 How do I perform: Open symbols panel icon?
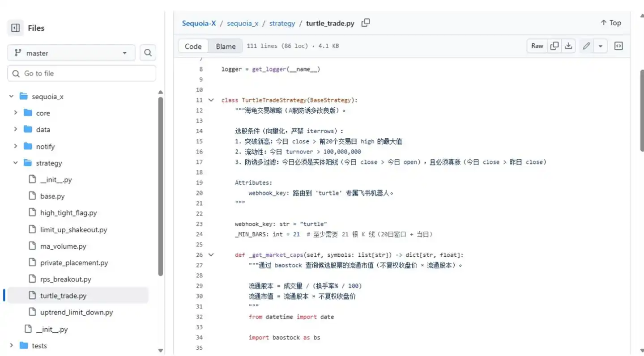coord(618,46)
